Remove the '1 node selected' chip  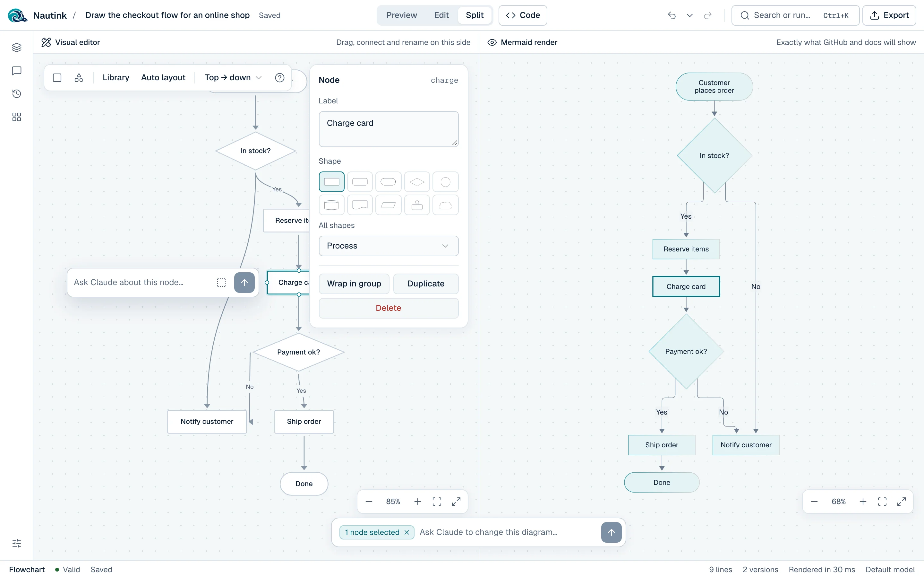pos(406,532)
